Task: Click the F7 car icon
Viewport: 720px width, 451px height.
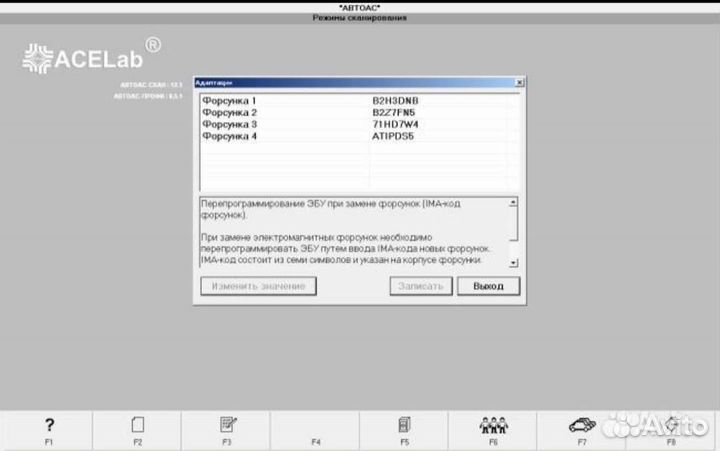Action: [x=582, y=425]
